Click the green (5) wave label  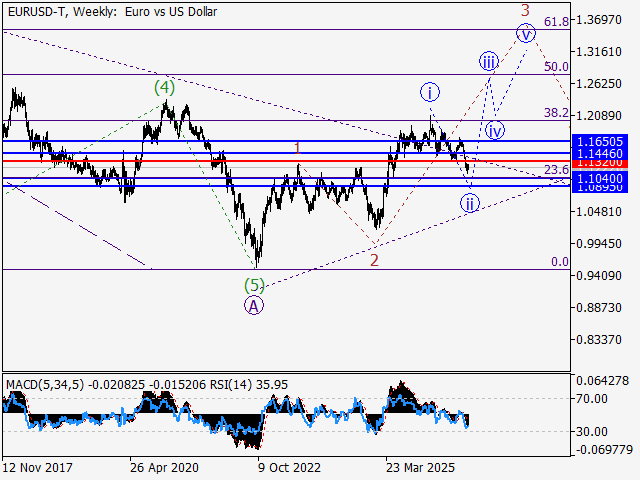tap(254, 285)
